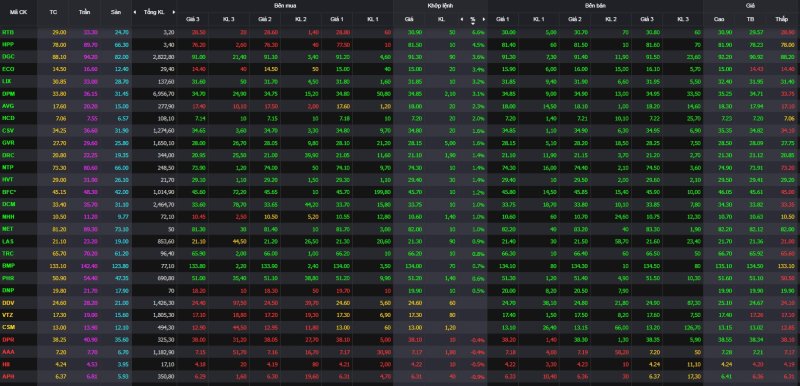Open the DGC stock ticker

[8, 57]
